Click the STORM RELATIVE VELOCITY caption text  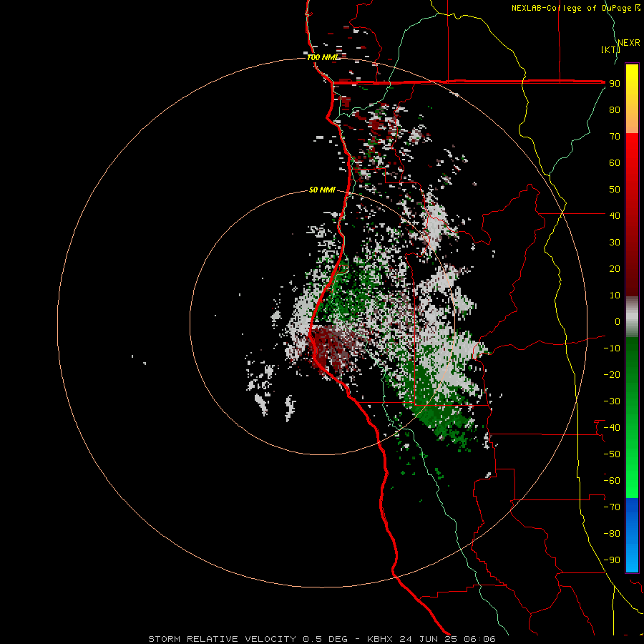coord(222,639)
